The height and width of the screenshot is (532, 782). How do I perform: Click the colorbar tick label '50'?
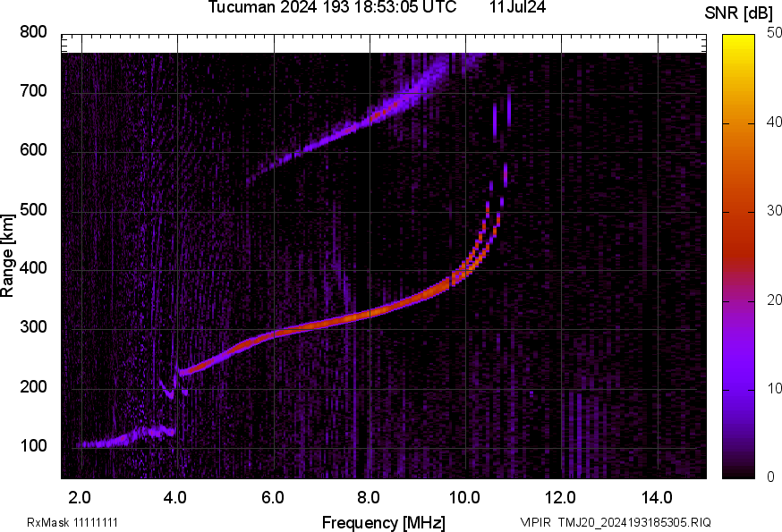point(774,33)
